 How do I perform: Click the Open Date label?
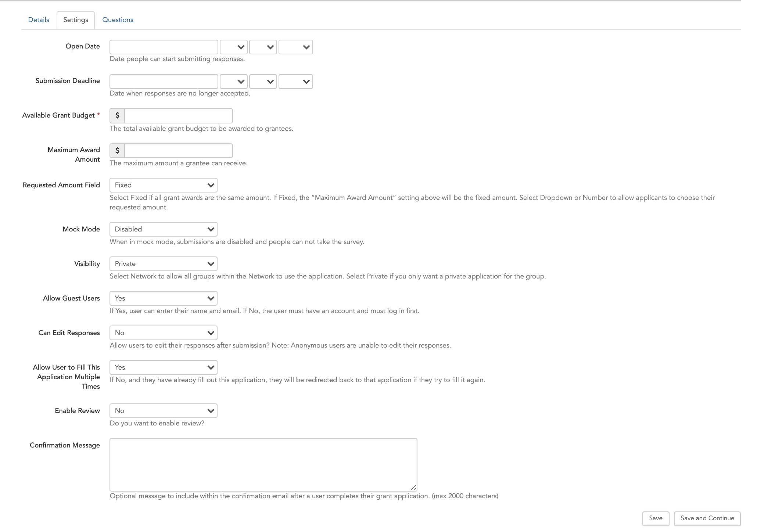tap(83, 46)
